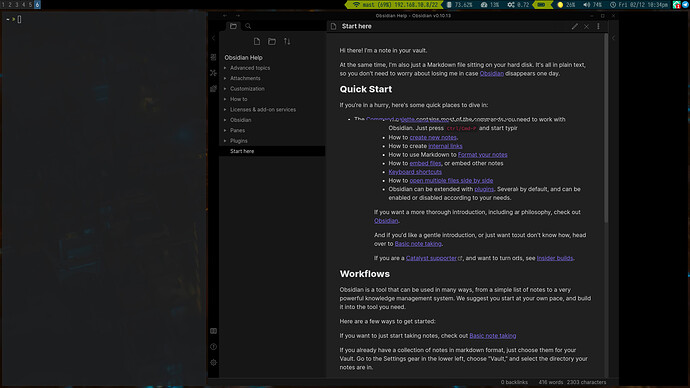Open the embed files link
The image size is (690, 388).
pyautogui.click(x=425, y=163)
